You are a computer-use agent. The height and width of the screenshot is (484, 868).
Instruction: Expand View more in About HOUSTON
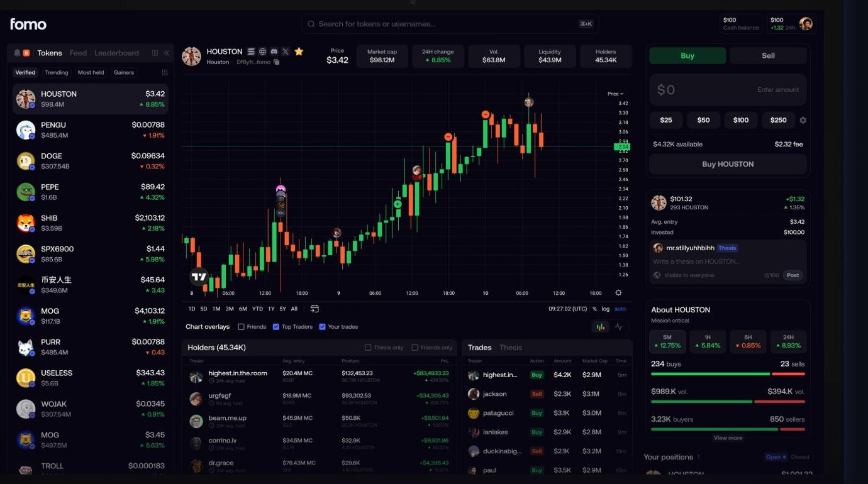coord(728,438)
